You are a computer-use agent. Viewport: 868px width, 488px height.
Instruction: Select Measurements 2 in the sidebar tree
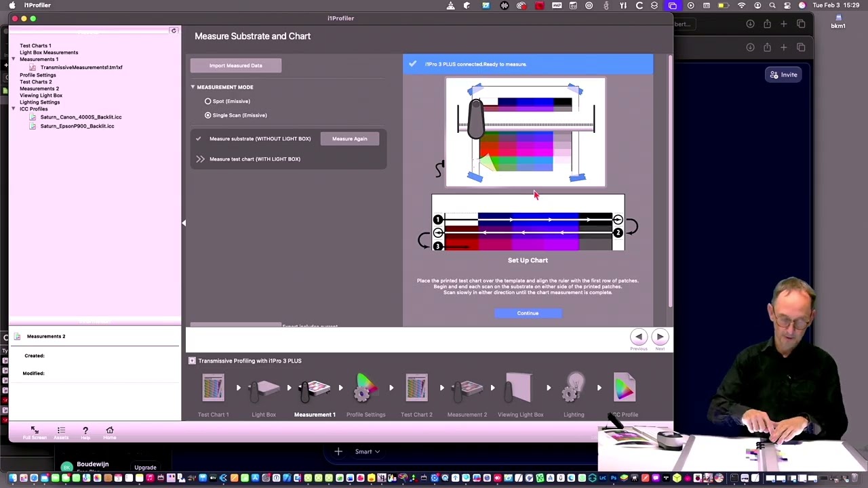tap(39, 89)
